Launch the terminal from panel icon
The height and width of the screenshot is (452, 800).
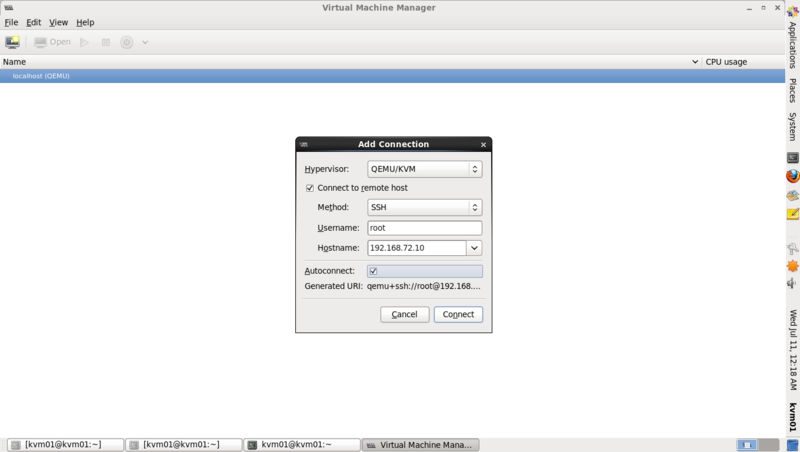pyautogui.click(x=792, y=158)
